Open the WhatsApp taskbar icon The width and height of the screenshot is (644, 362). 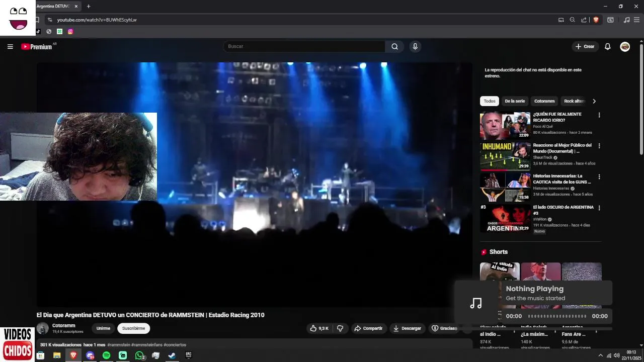tap(139, 355)
